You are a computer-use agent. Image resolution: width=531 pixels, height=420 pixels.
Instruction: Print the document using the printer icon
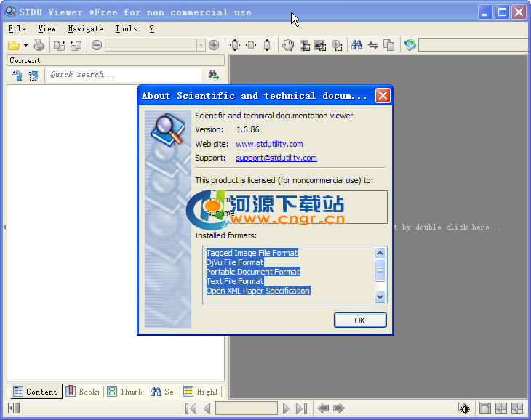tap(39, 45)
